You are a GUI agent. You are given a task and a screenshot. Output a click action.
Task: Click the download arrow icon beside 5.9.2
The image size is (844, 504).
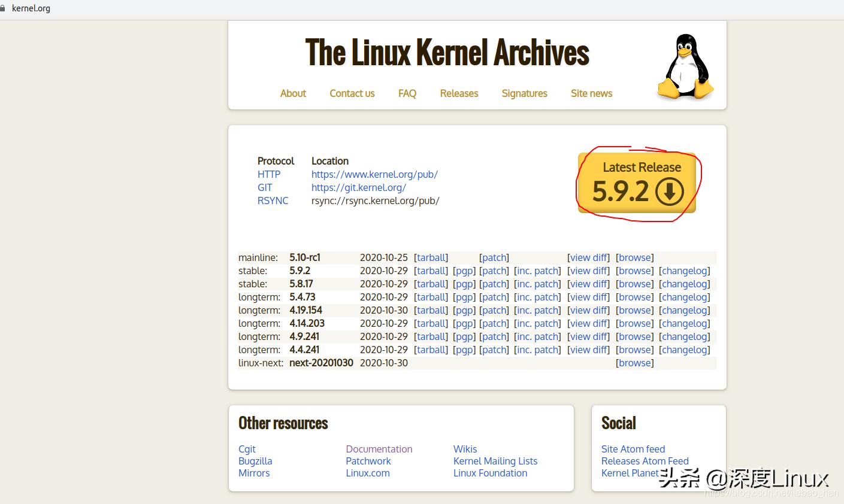pyautogui.click(x=670, y=192)
